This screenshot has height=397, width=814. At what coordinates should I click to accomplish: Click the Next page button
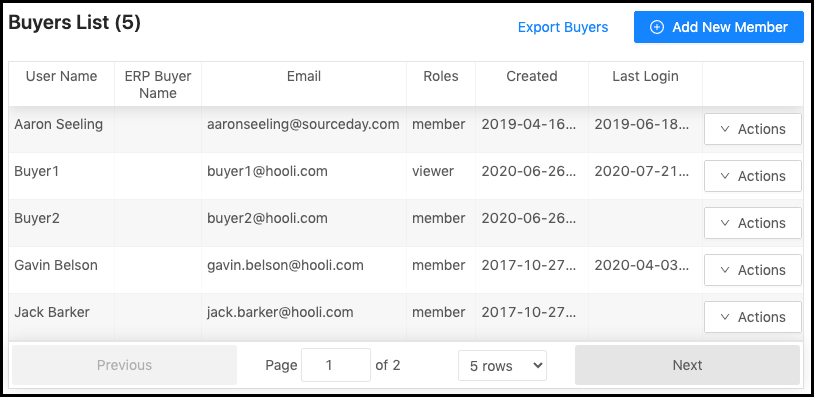point(687,365)
